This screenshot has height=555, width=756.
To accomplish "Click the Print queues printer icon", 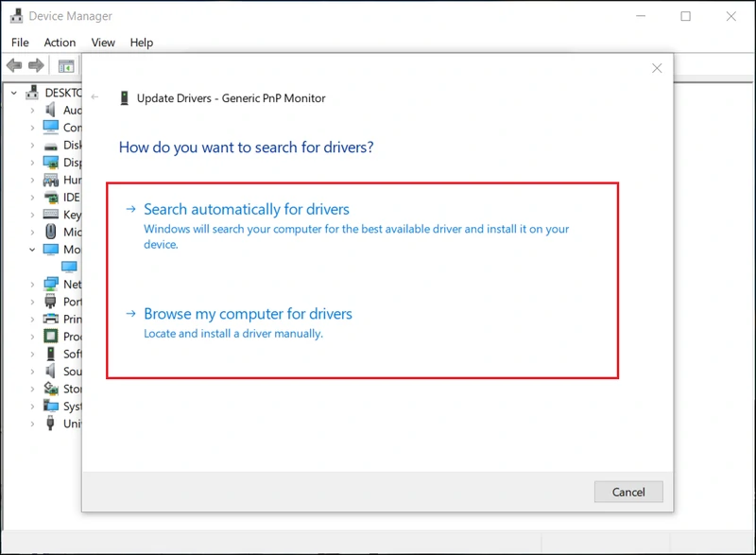I will [51, 320].
